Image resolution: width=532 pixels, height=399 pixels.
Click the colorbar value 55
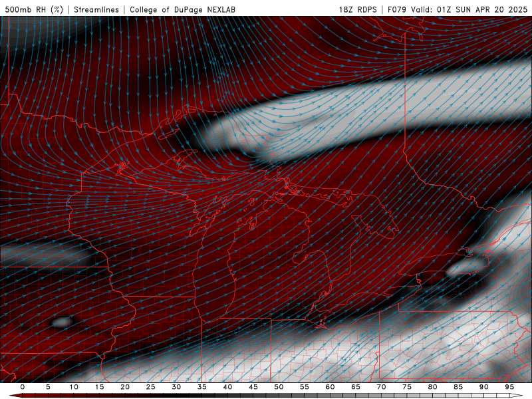[x=305, y=387]
